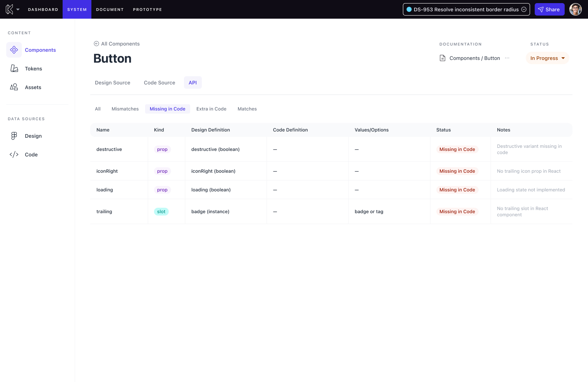Click the back arrow next to All Components
This screenshot has width=588, height=382.
tap(96, 44)
